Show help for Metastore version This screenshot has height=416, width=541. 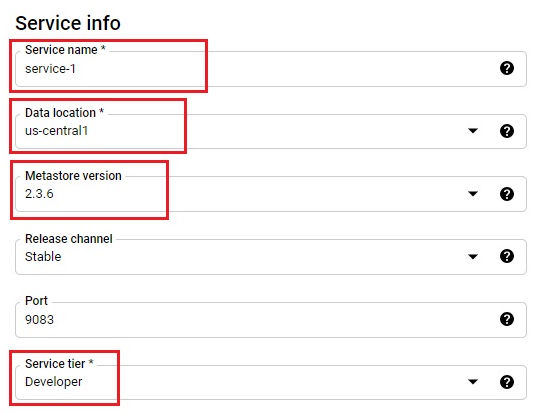pos(506,194)
